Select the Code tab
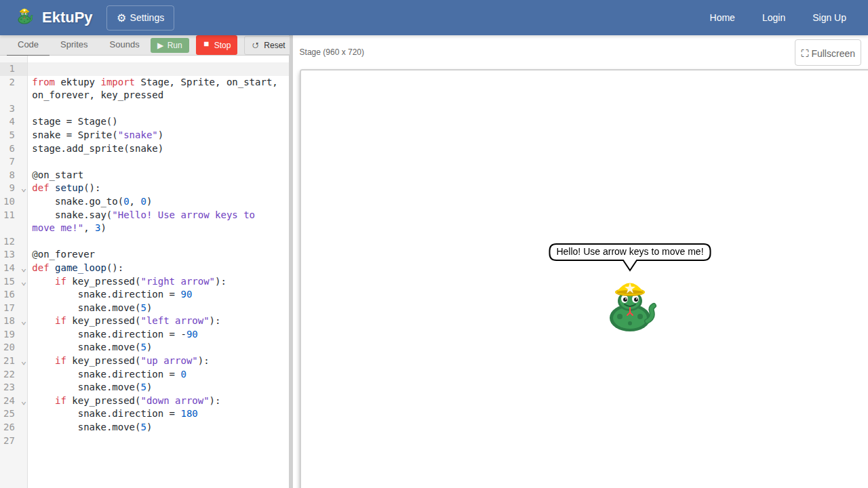The image size is (868, 488). (28, 45)
